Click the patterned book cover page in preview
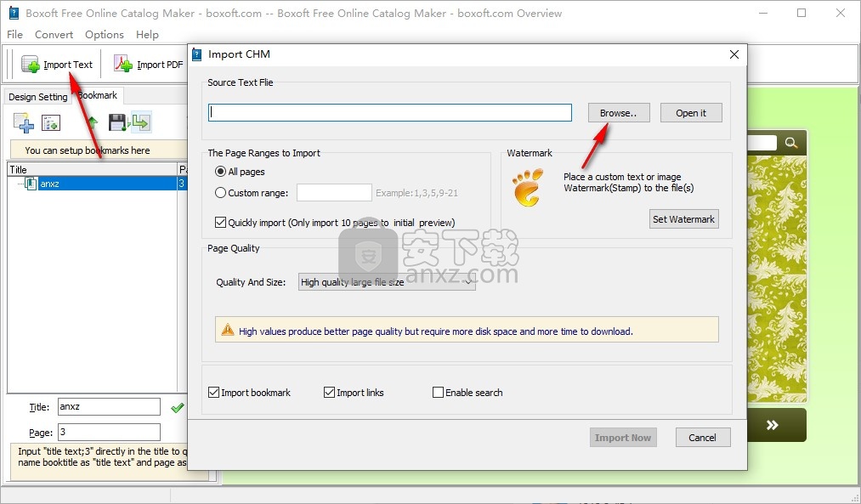861x504 pixels. (777, 279)
